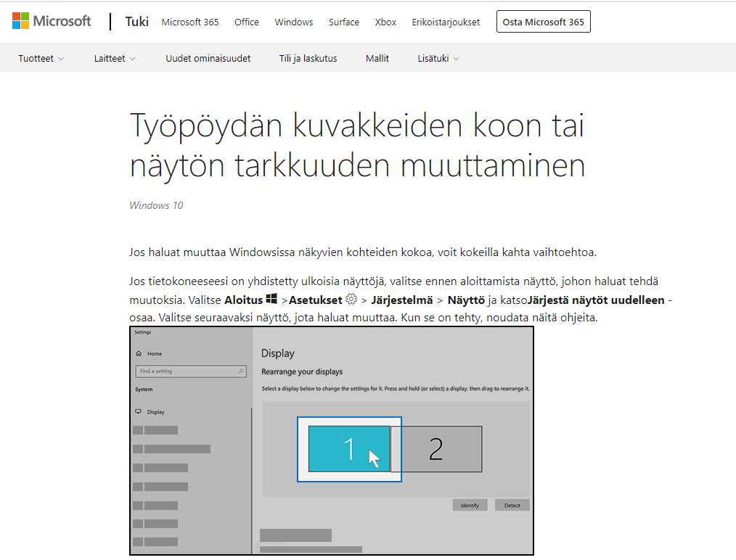736x560 pixels.
Task: Click the Windows 10 subtitle text
Action: click(x=156, y=205)
